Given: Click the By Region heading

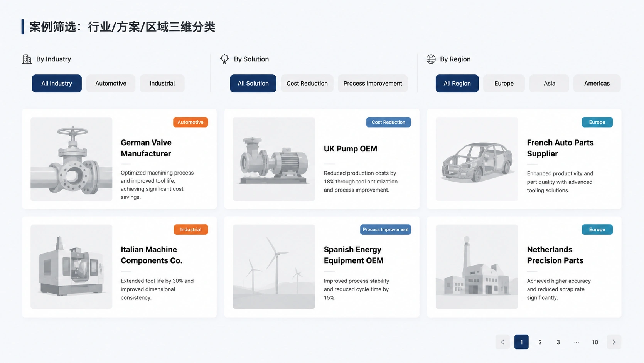Looking at the screenshot, I should (455, 59).
